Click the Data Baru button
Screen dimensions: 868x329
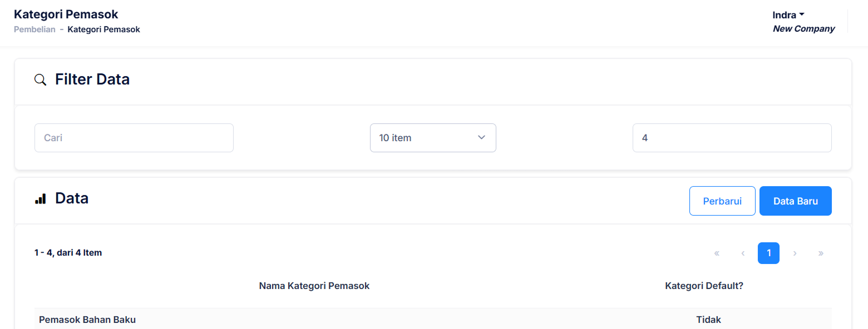[x=795, y=201]
